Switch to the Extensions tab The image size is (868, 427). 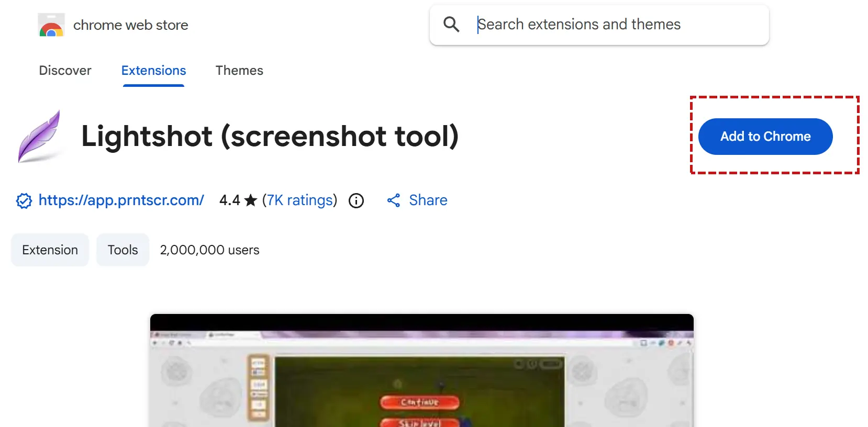click(153, 70)
